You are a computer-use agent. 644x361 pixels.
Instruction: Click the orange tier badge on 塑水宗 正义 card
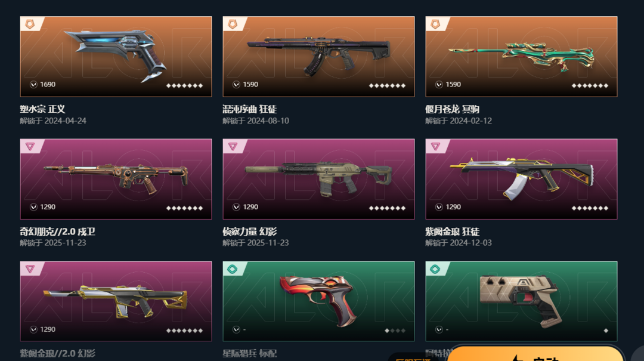pyautogui.click(x=30, y=24)
